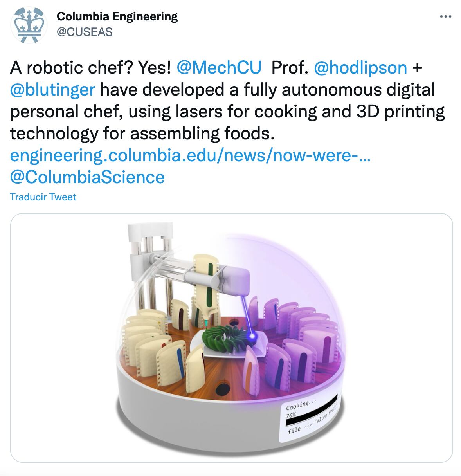Open the Columbia Engineering profile name

(x=117, y=16)
